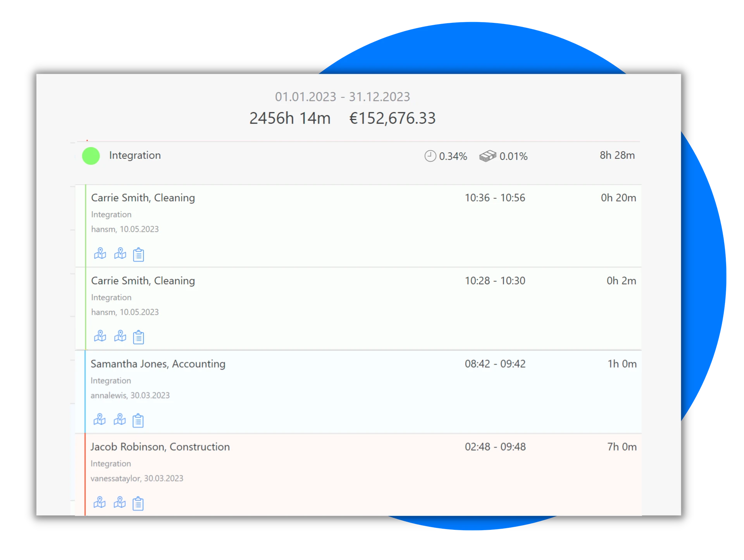The width and height of the screenshot is (744, 560).
Task: Click the money icon showing 0.01%
Action: click(x=487, y=156)
